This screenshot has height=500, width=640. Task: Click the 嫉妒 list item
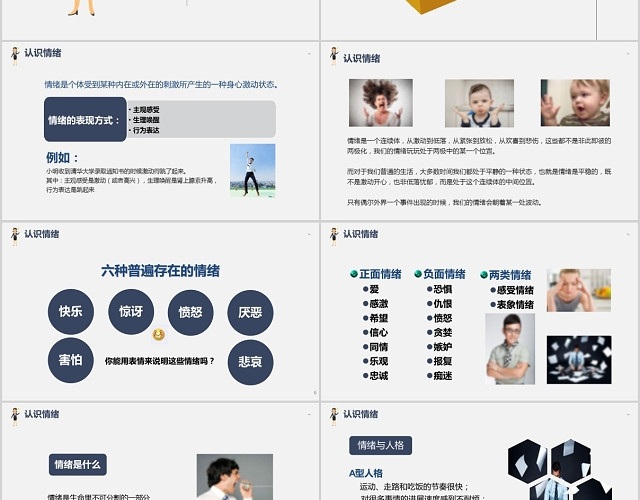440,347
